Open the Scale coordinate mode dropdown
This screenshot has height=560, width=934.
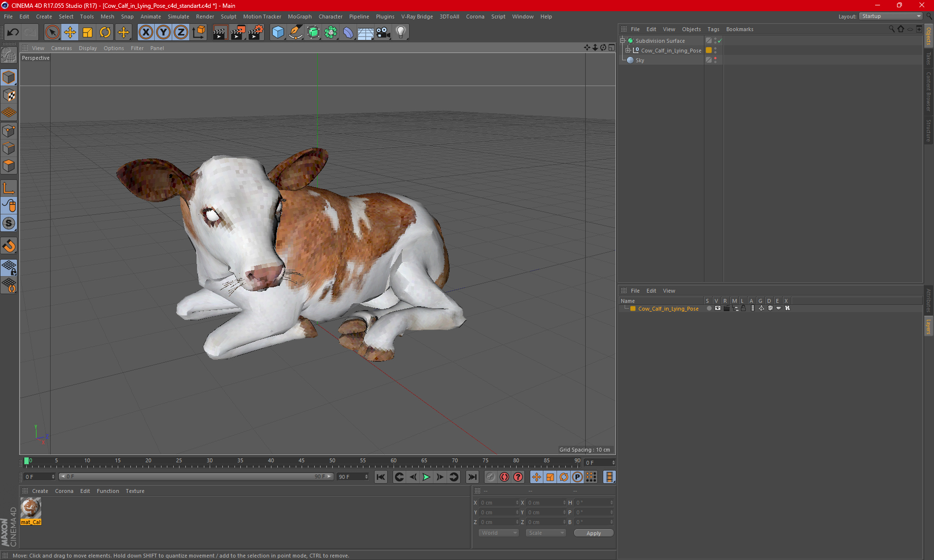pyautogui.click(x=546, y=533)
